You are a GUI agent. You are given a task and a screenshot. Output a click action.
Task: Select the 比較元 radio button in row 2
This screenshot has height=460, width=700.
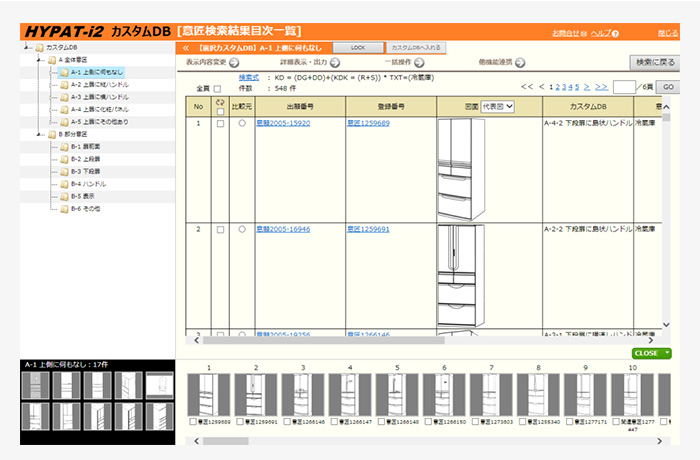click(242, 229)
